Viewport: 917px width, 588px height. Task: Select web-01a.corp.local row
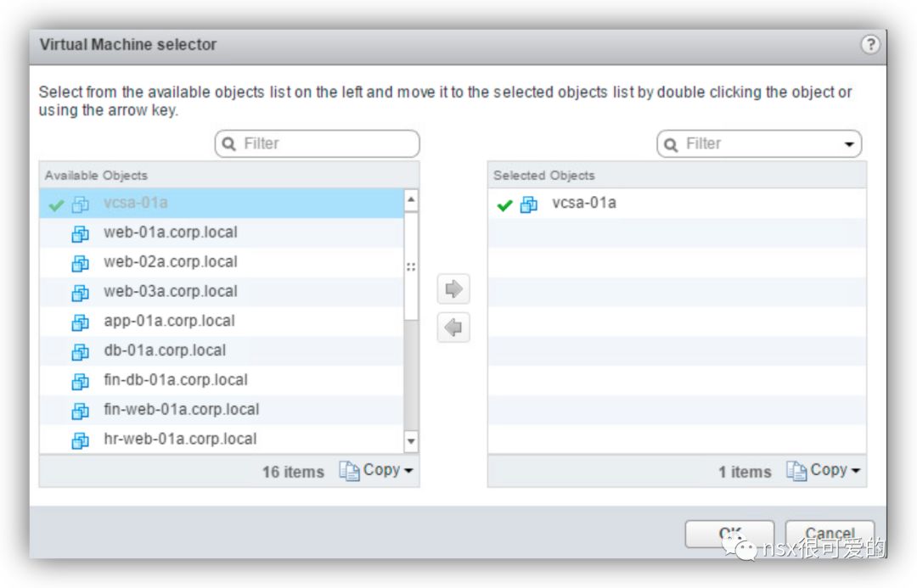(221, 232)
